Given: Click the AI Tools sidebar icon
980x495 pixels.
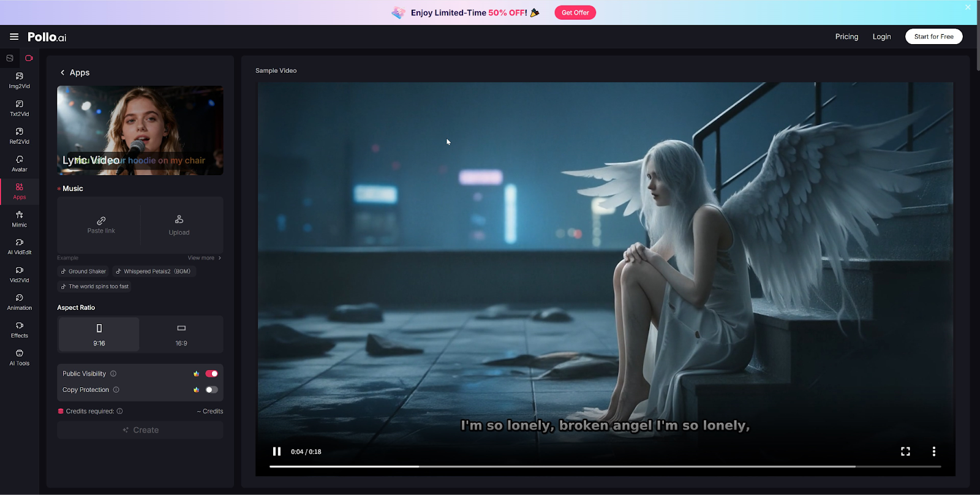Looking at the screenshot, I should (19, 357).
